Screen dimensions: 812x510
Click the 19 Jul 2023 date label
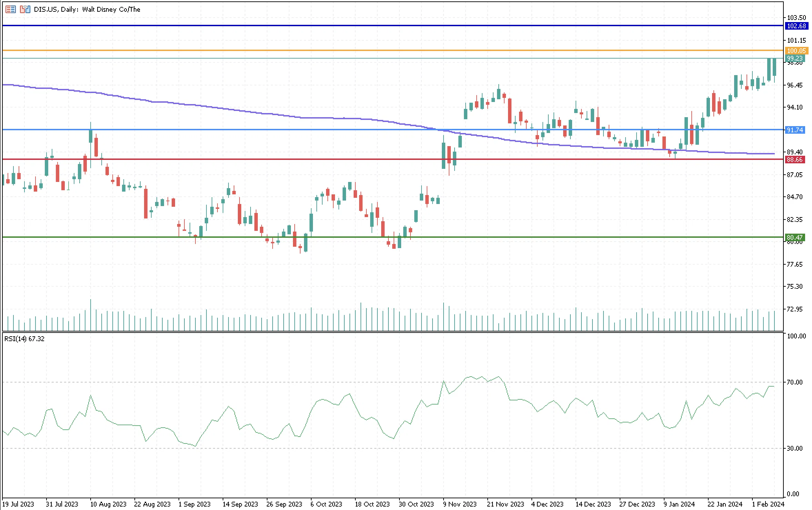click(x=18, y=504)
